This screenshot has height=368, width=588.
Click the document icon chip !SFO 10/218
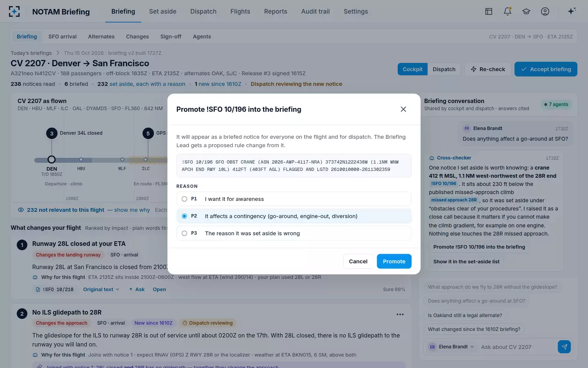(55, 289)
